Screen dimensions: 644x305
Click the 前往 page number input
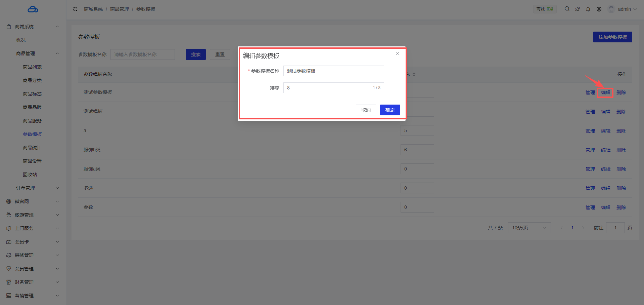615,228
